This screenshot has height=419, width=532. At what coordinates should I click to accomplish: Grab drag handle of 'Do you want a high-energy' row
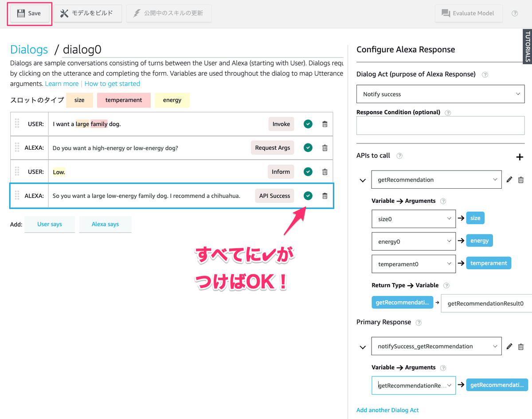coord(17,147)
